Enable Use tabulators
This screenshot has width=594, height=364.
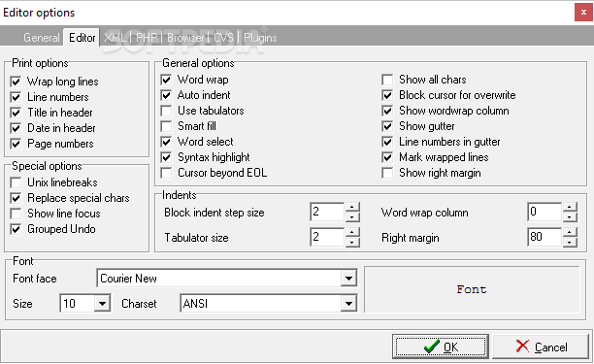166,111
